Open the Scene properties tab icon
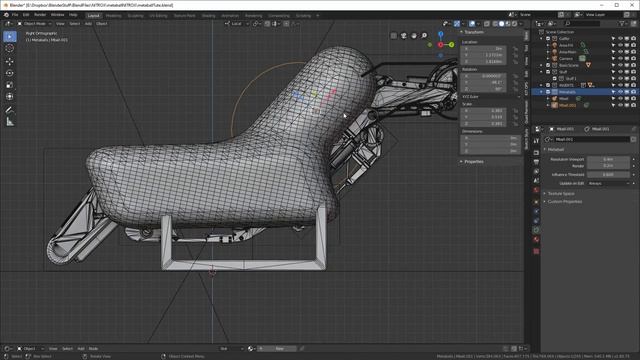The height and width of the screenshot is (360, 640). tap(536, 181)
